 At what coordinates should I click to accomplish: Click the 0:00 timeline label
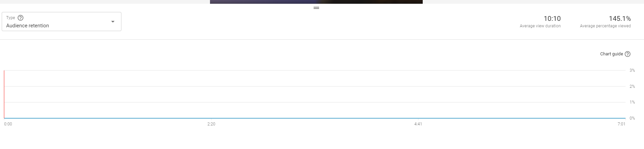8,124
